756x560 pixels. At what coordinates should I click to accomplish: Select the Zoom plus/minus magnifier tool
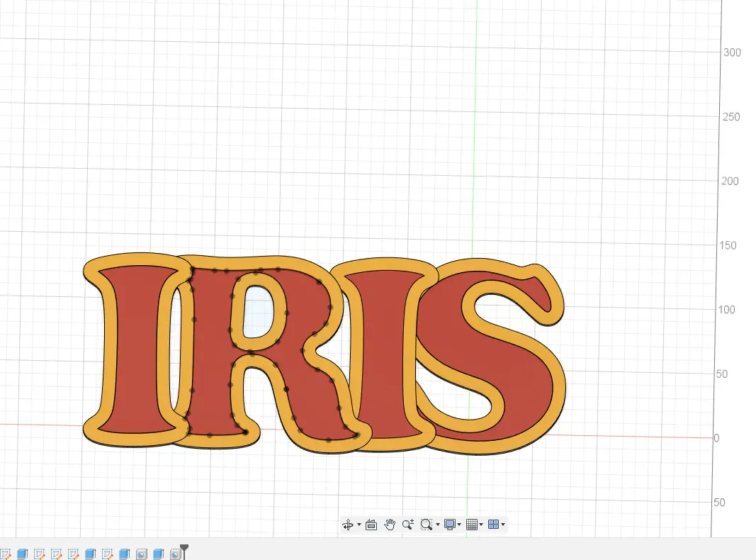pos(408,525)
